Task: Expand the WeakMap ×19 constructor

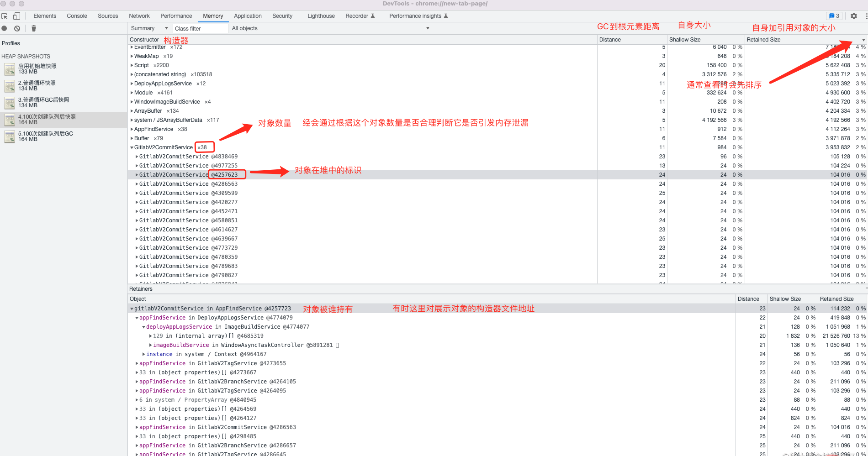Action: click(132, 56)
